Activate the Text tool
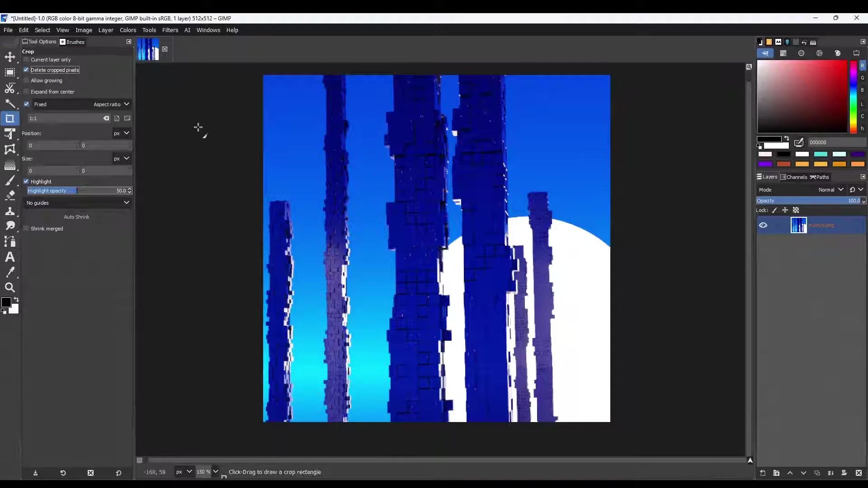The image size is (868, 488). click(x=10, y=257)
